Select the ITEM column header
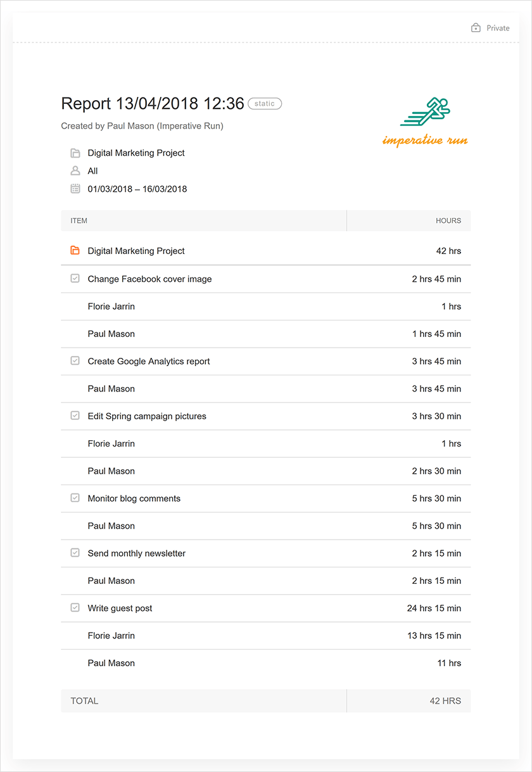This screenshot has width=532, height=772. pos(79,221)
